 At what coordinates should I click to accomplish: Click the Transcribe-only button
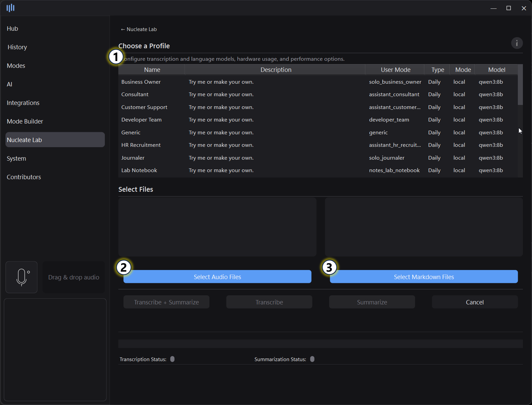point(269,302)
